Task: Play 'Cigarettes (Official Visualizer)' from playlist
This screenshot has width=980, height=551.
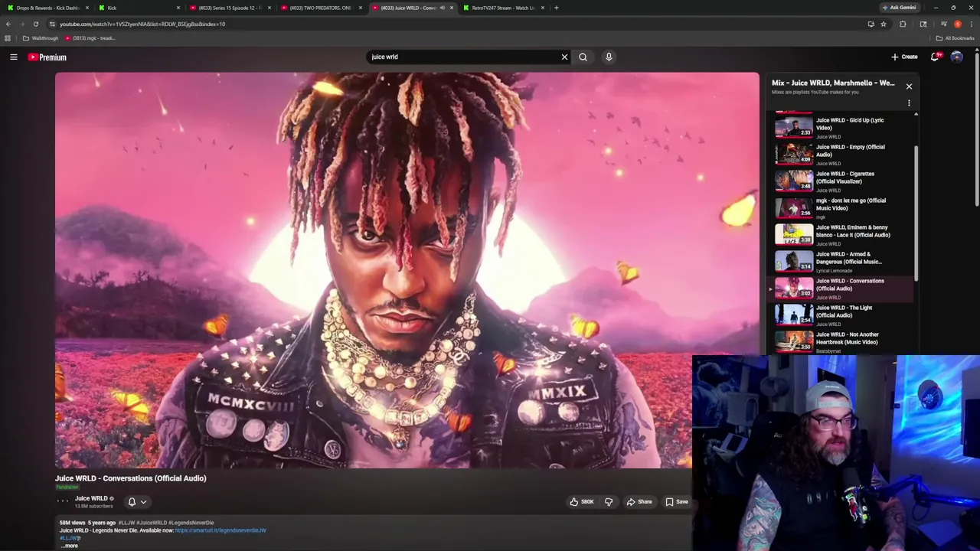Action: point(841,180)
